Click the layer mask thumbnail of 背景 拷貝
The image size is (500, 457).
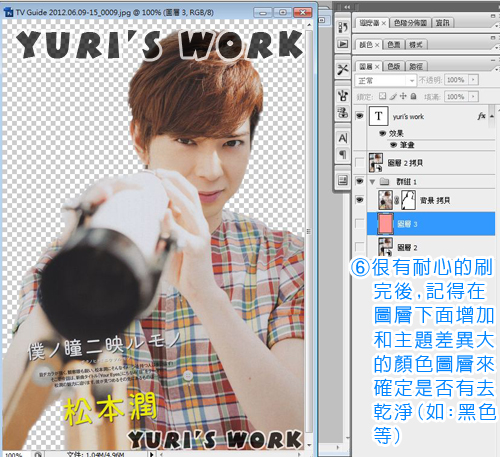point(408,200)
